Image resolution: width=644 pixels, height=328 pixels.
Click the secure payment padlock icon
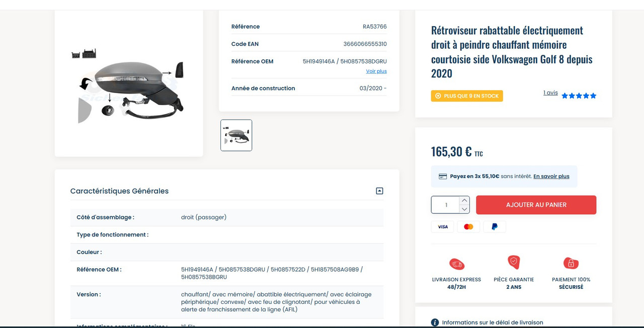[x=571, y=263]
